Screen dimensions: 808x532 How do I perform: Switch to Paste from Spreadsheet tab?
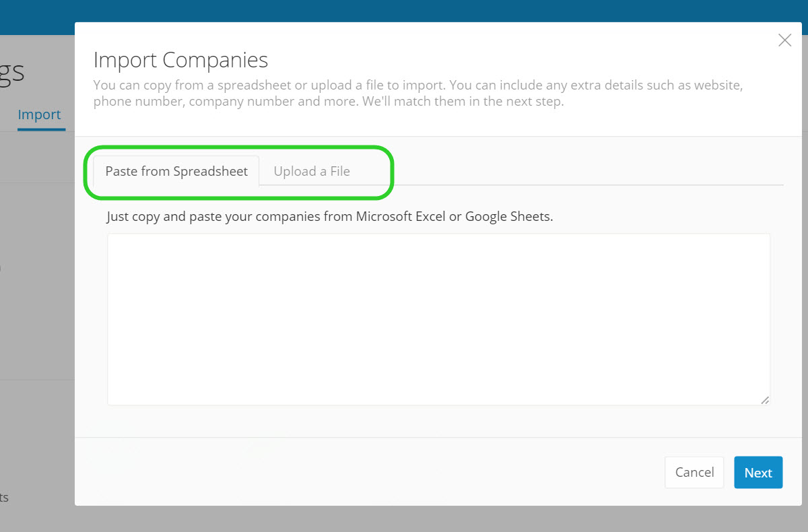[x=176, y=171]
